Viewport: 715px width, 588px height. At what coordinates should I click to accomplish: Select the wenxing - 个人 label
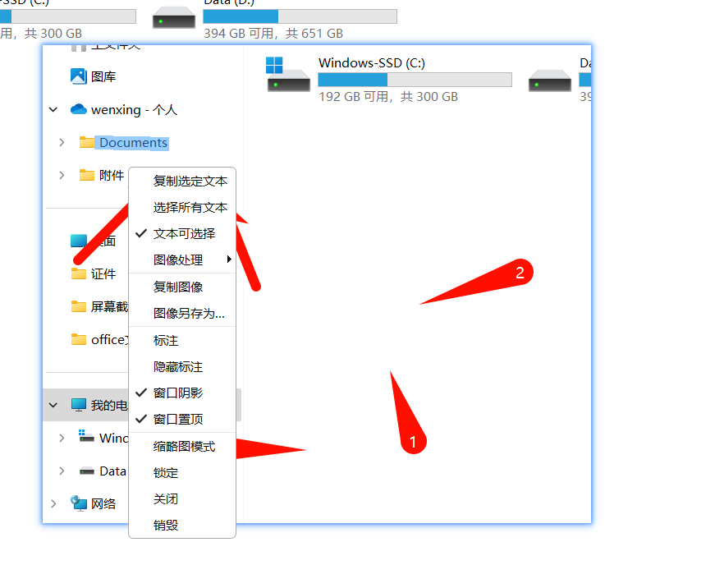point(134,110)
